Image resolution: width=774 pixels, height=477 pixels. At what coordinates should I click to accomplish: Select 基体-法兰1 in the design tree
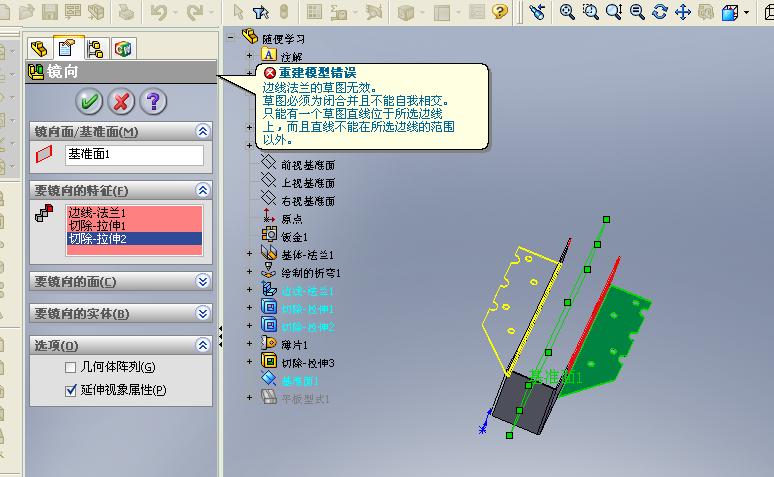click(308, 255)
